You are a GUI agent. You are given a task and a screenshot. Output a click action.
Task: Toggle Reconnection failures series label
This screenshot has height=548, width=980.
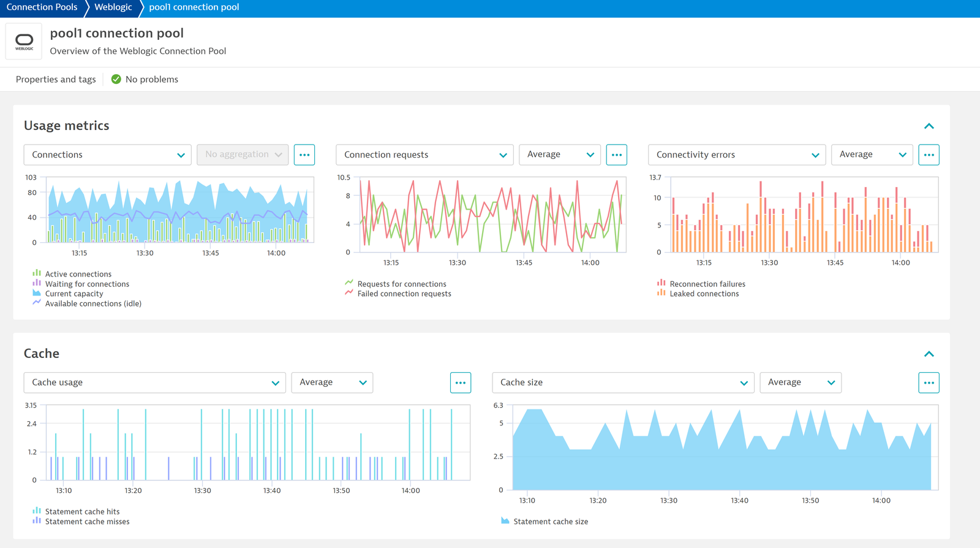pos(707,284)
